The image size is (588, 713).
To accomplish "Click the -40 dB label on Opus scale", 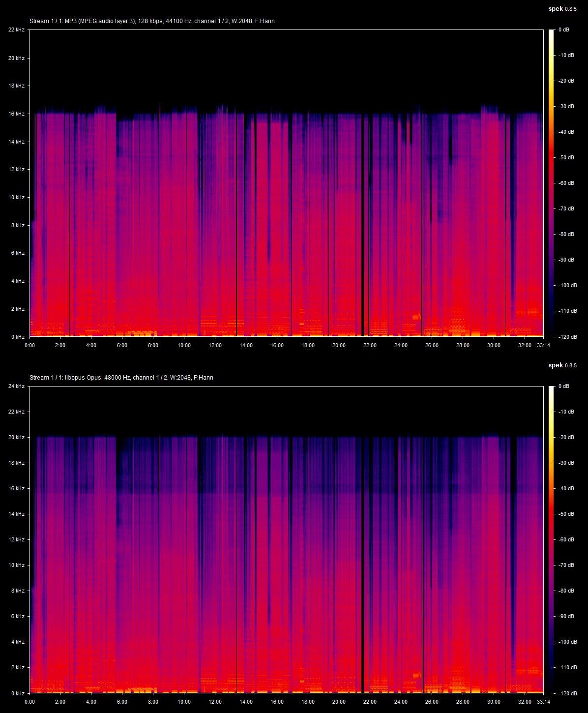I will pyautogui.click(x=566, y=488).
